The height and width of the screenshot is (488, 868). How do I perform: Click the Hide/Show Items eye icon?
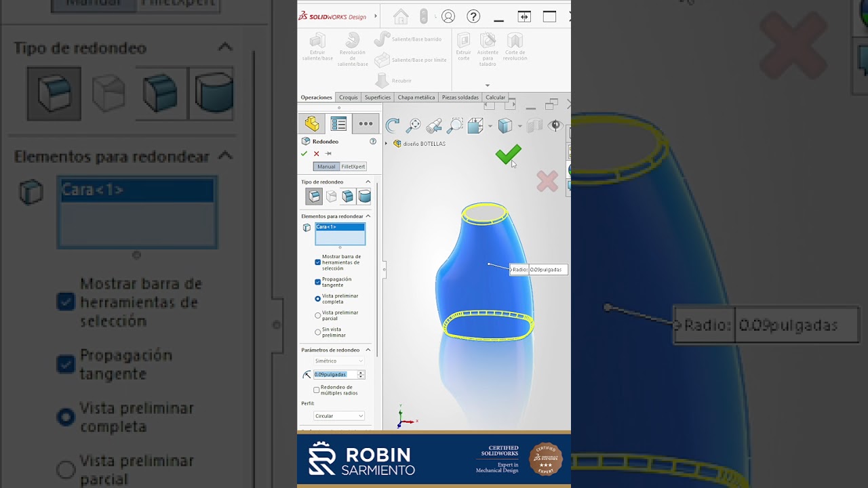click(x=555, y=125)
